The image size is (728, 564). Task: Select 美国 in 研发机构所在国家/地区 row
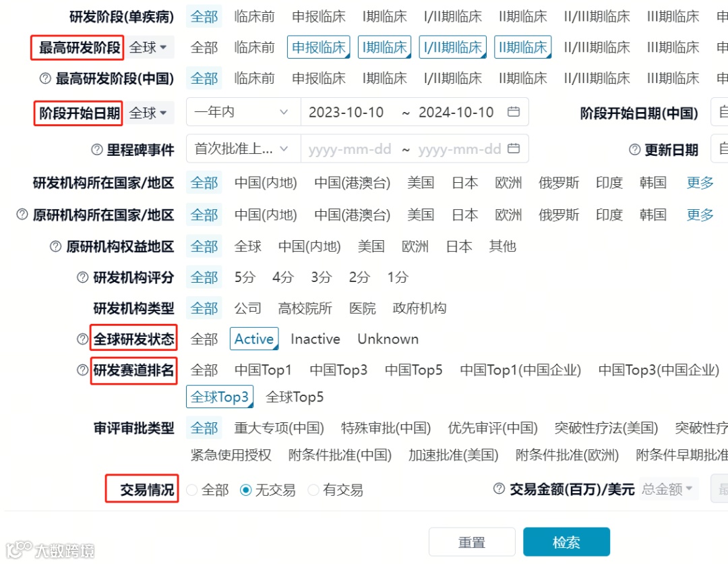coord(421,183)
